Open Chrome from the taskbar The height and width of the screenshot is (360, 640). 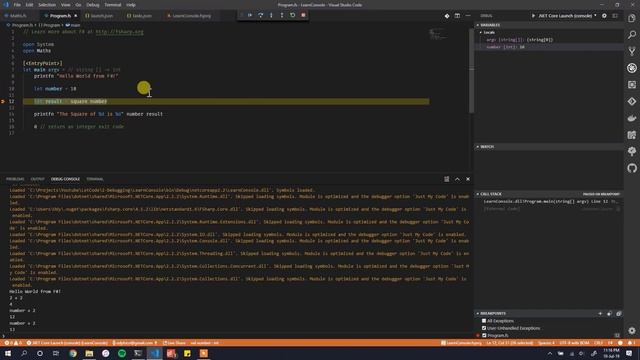(73, 353)
